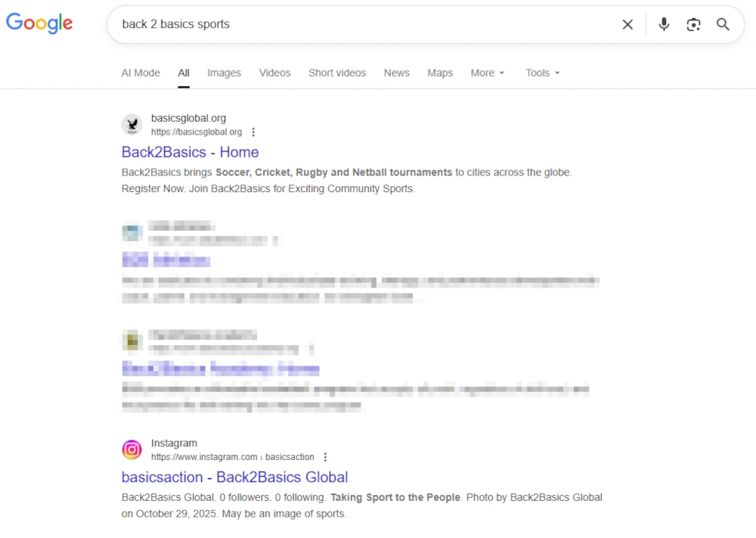Open Google Lens image search icon
The image size is (756, 538).
point(693,24)
